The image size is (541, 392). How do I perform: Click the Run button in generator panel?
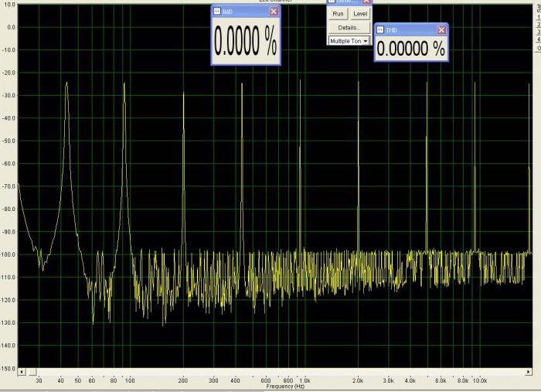338,14
